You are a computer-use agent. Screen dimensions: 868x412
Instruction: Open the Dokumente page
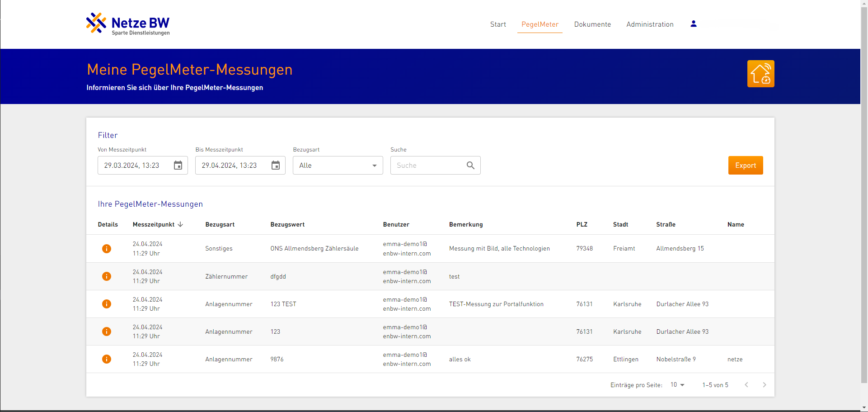592,24
